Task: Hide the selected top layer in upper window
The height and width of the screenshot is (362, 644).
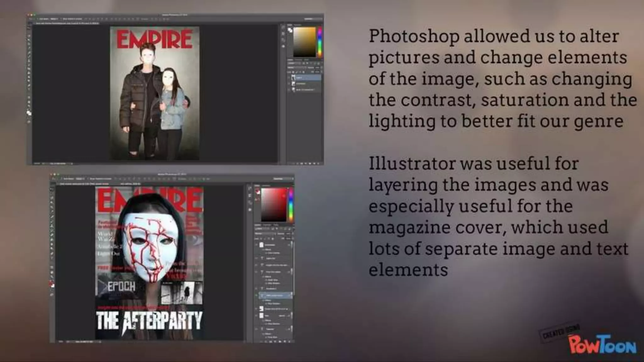Action: pos(289,77)
